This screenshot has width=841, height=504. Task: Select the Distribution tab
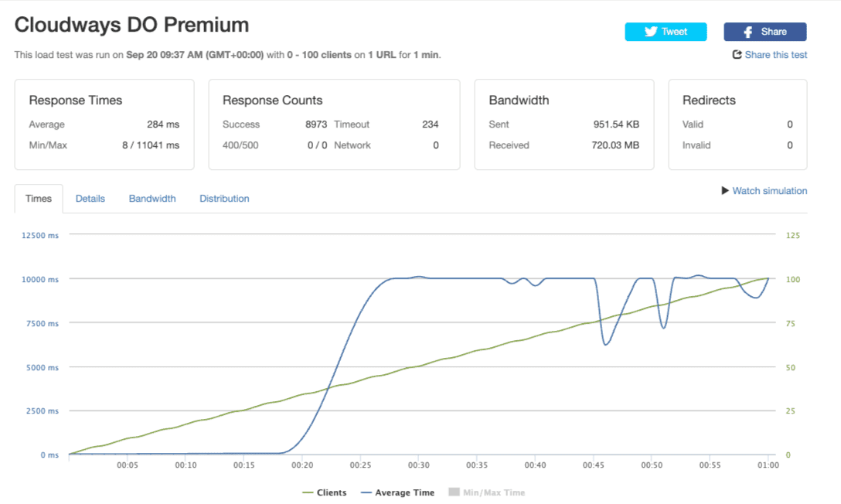tap(224, 199)
